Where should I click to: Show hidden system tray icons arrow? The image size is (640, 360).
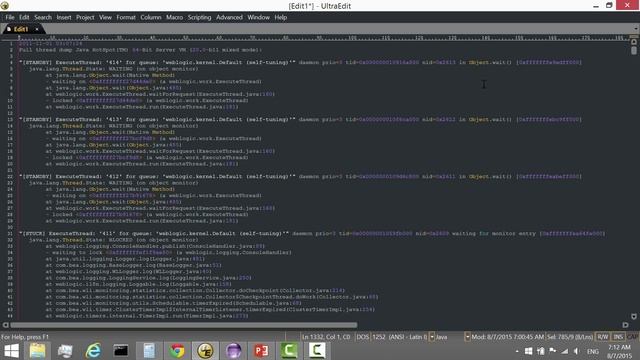[x=517, y=351]
